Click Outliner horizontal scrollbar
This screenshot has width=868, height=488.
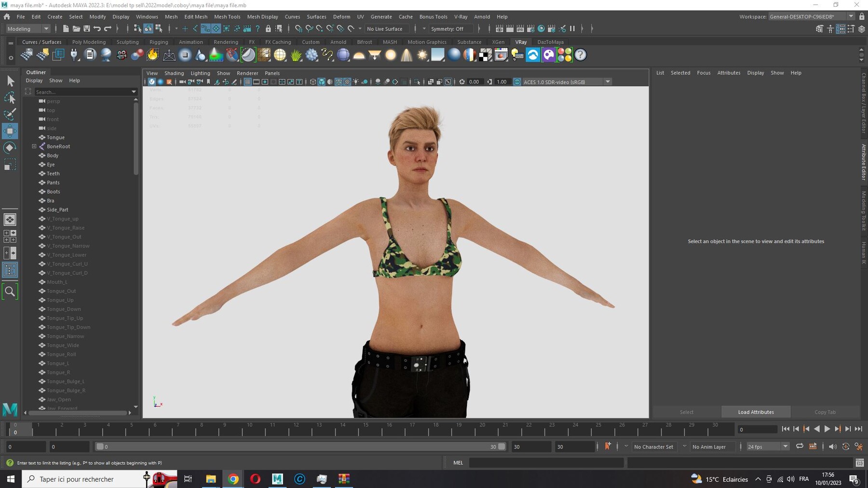pos(78,413)
